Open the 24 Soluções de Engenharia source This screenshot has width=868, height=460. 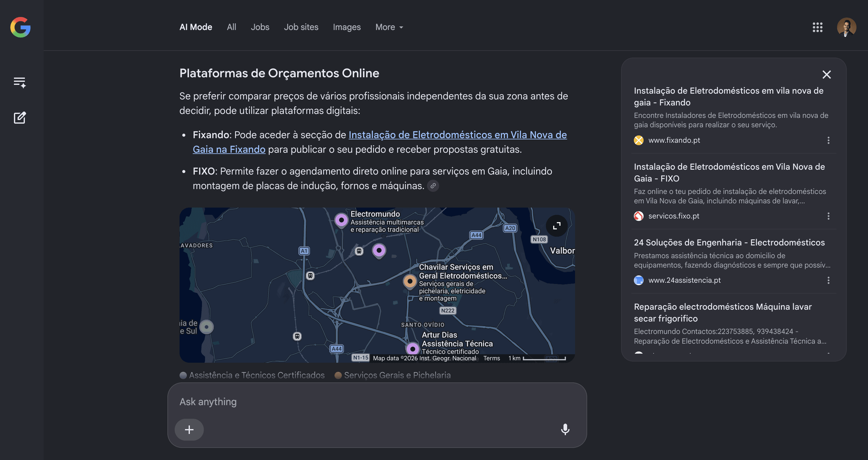(729, 243)
